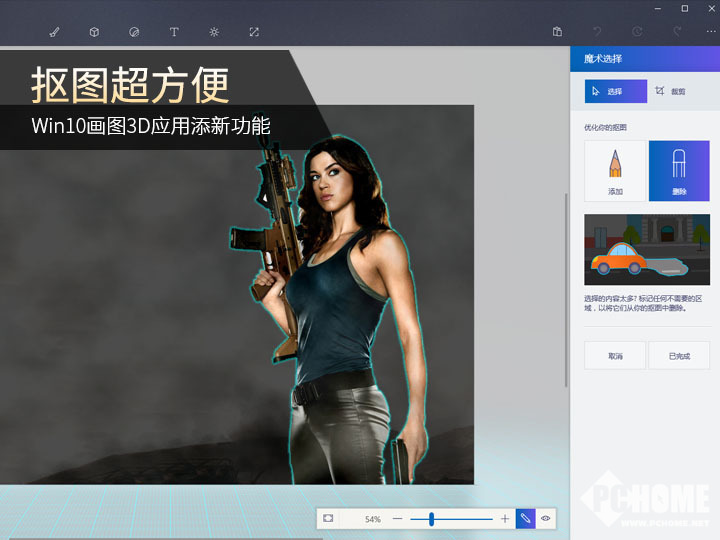Open the Effects sun icon

(214, 32)
